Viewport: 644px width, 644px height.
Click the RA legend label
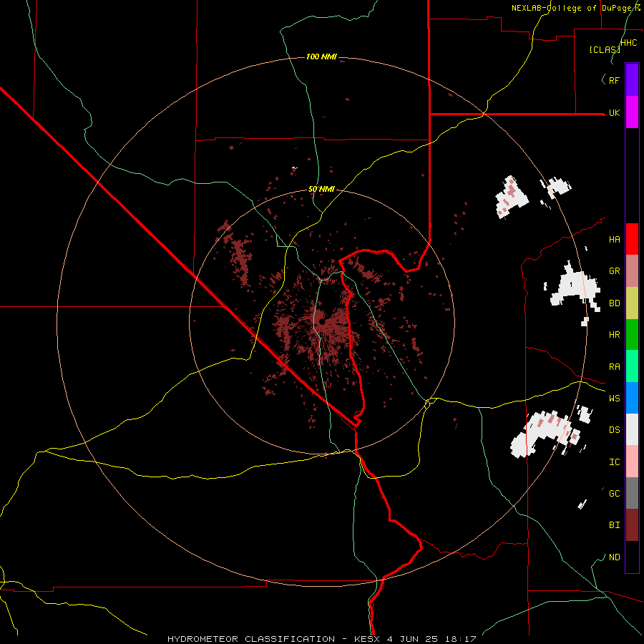pyautogui.click(x=614, y=367)
